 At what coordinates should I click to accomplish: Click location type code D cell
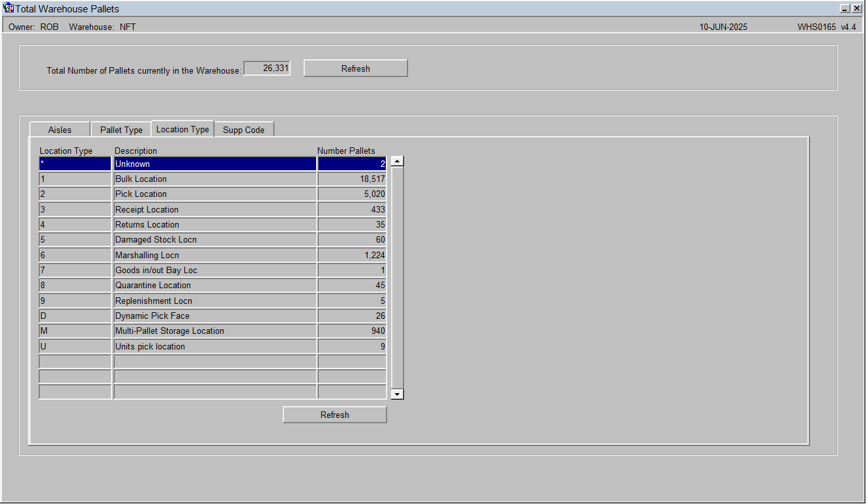(75, 316)
